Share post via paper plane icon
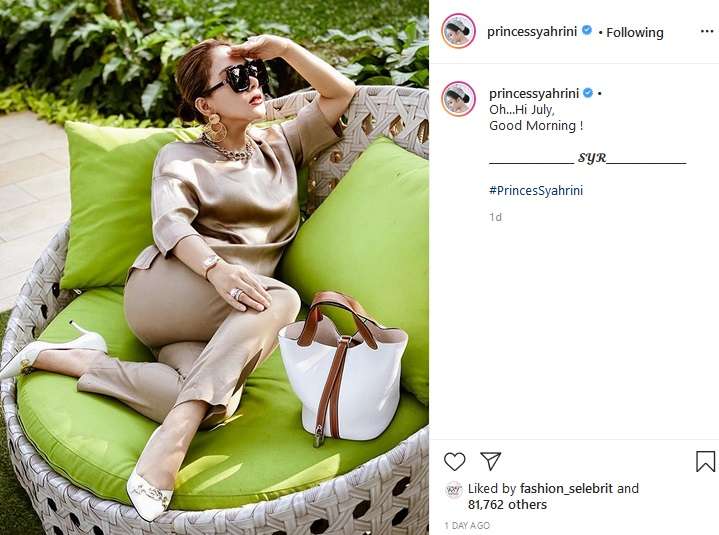The height and width of the screenshot is (535, 719). coord(490,461)
